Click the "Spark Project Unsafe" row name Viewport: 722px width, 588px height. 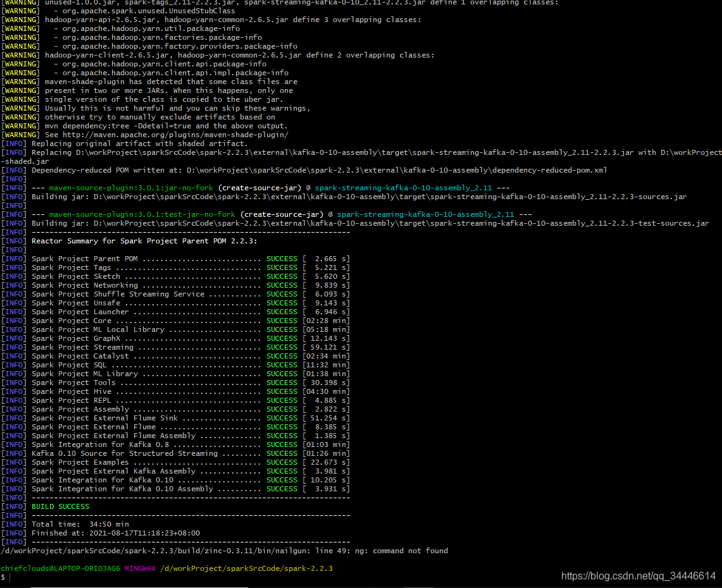[75, 303]
